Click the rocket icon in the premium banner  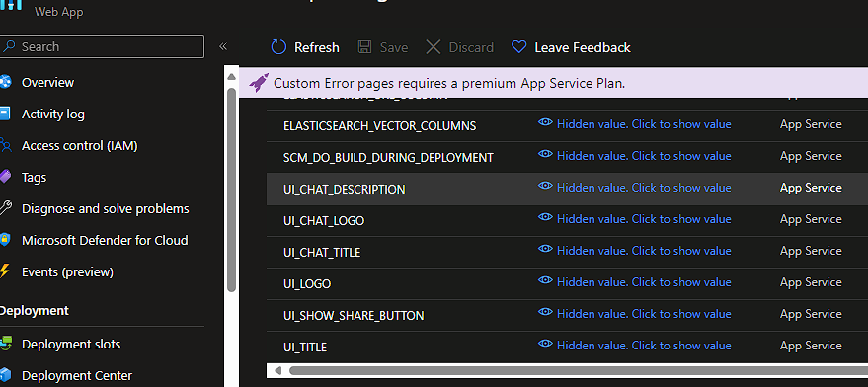coord(259,83)
